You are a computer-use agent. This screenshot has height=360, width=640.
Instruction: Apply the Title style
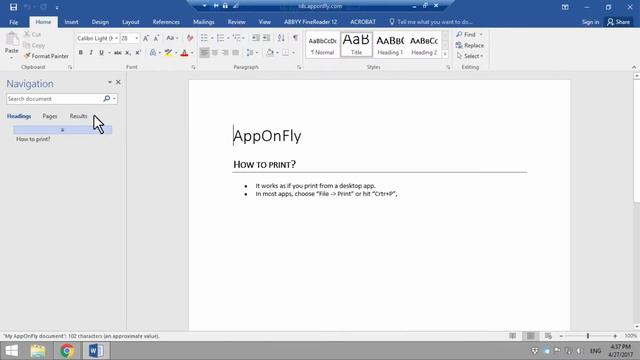pyautogui.click(x=356, y=45)
